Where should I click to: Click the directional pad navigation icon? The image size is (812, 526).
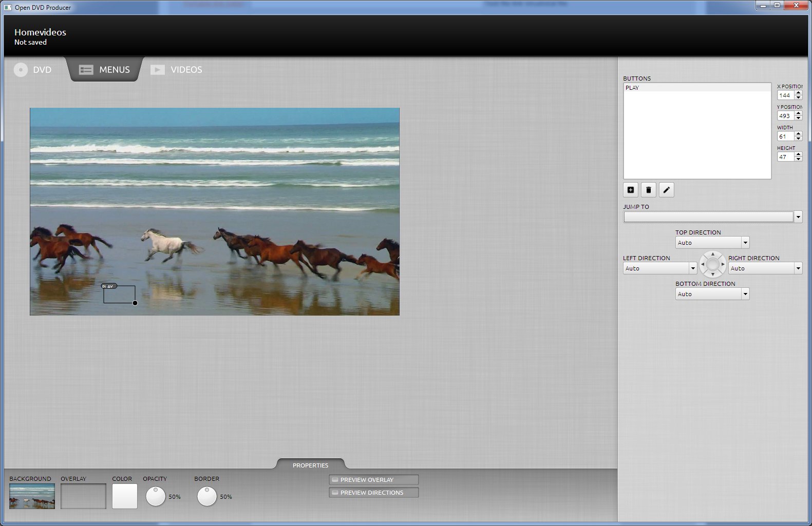coord(712,264)
